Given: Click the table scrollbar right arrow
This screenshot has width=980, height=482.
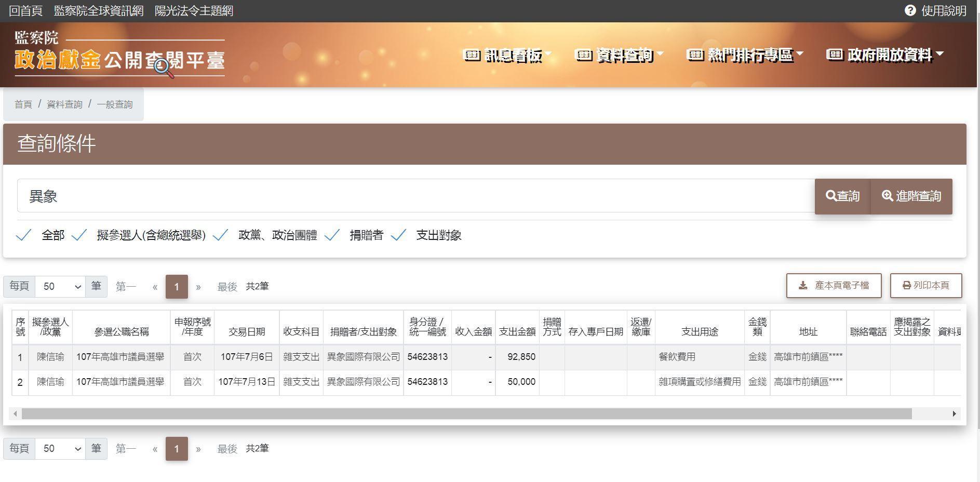Looking at the screenshot, I should click(x=954, y=413).
